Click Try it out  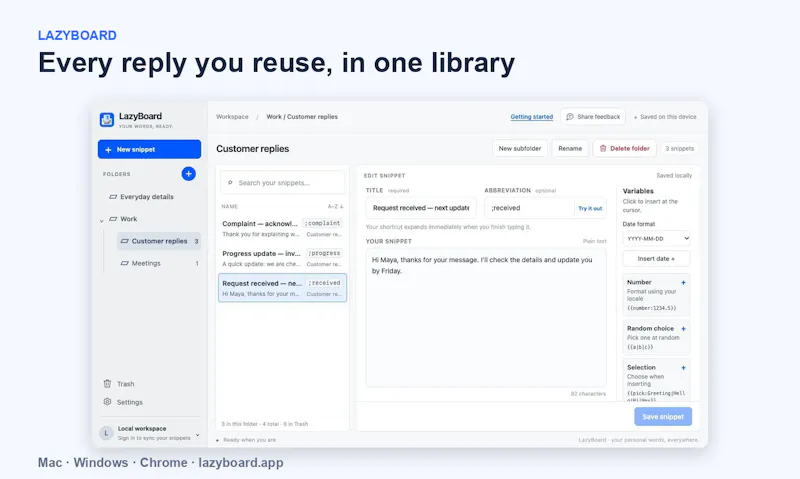[590, 208]
